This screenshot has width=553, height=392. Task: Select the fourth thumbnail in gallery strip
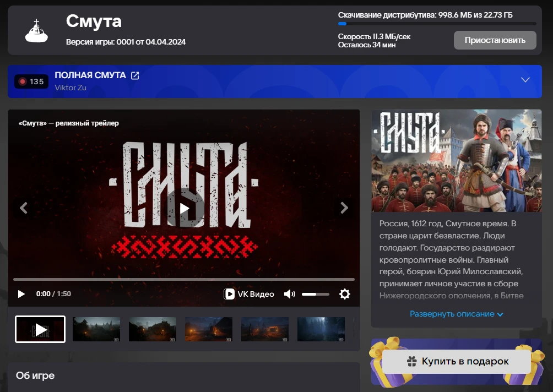pyautogui.click(x=209, y=329)
